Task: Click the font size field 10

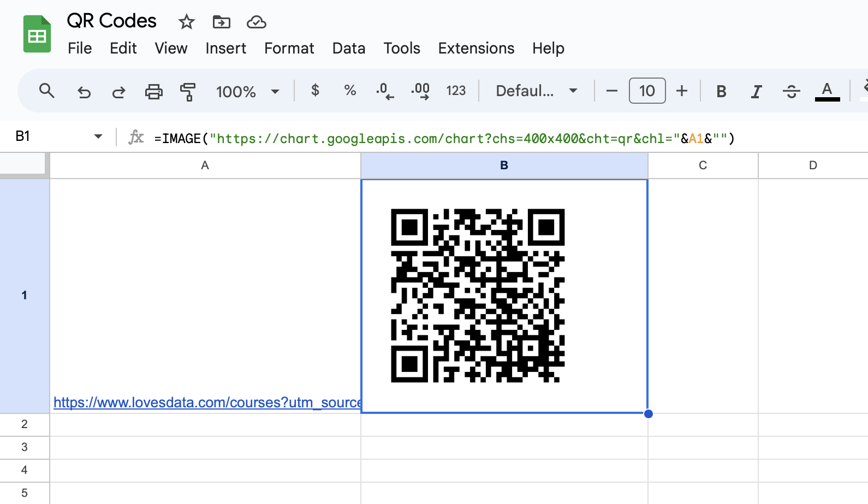Action: (647, 91)
